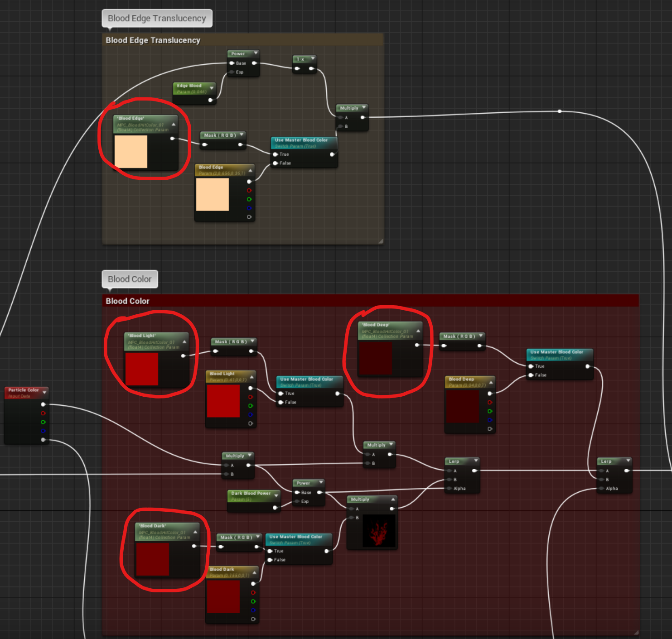Collapse the 1-x node using its arrow
Image resolution: width=672 pixels, height=639 pixels.
(x=313, y=58)
